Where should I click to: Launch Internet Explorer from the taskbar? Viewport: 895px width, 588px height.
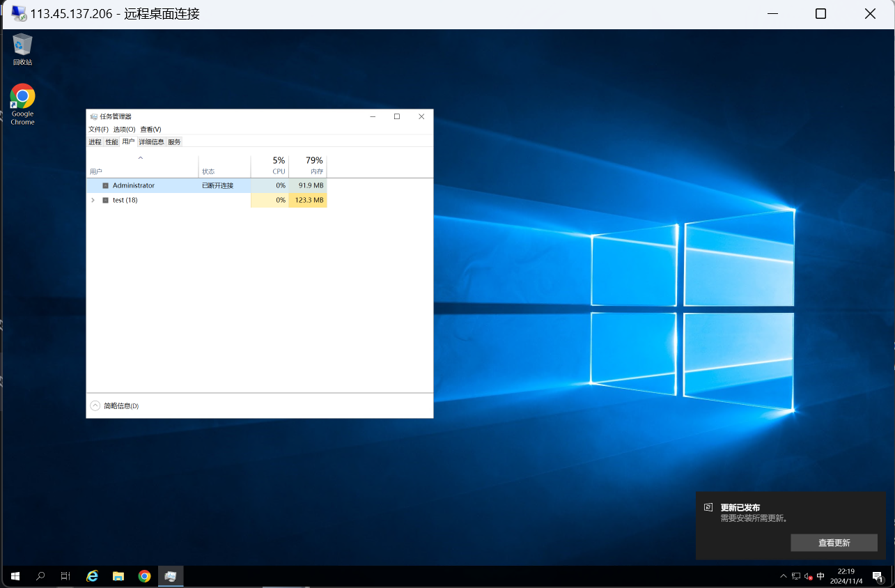pos(92,576)
